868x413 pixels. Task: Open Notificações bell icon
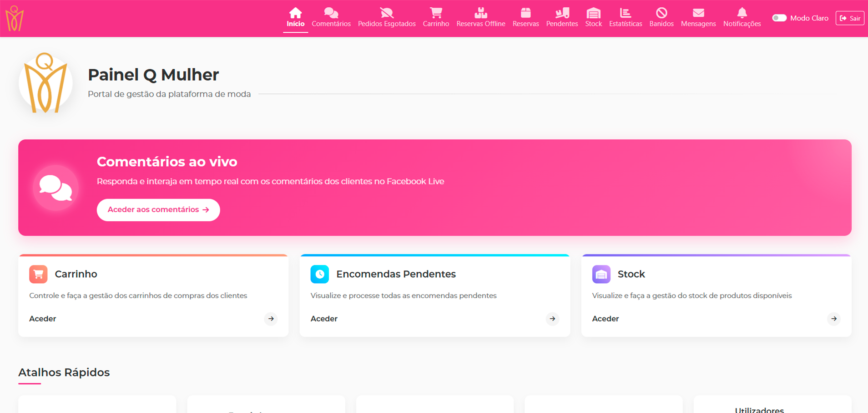[742, 13]
